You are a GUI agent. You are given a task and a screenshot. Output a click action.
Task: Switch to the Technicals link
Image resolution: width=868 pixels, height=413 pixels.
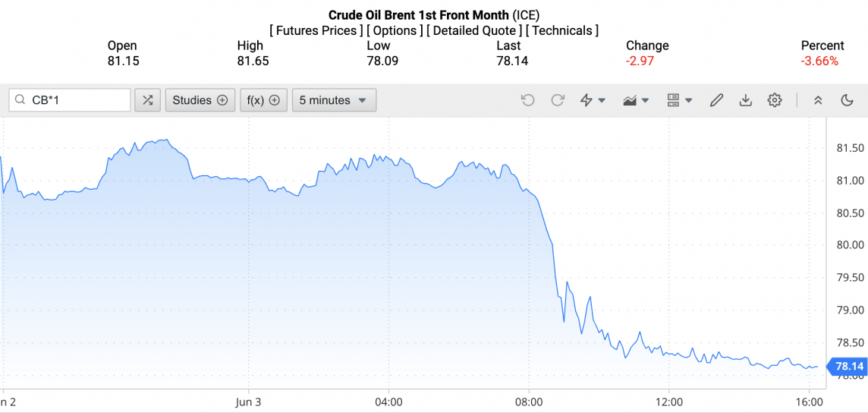pyautogui.click(x=561, y=30)
